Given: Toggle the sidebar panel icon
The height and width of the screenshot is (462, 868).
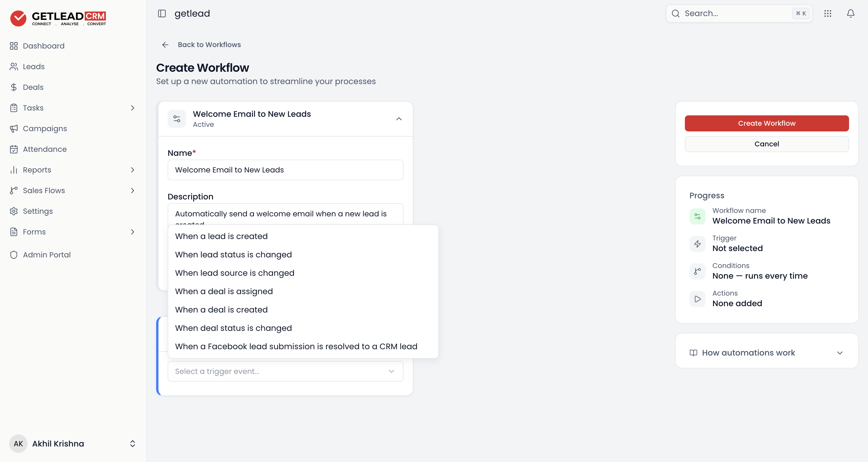Looking at the screenshot, I should click(162, 13).
